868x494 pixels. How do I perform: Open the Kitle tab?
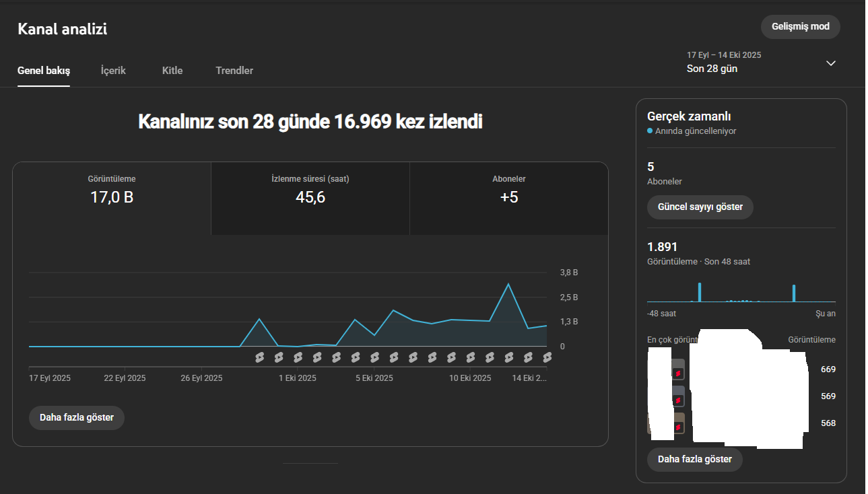click(172, 71)
